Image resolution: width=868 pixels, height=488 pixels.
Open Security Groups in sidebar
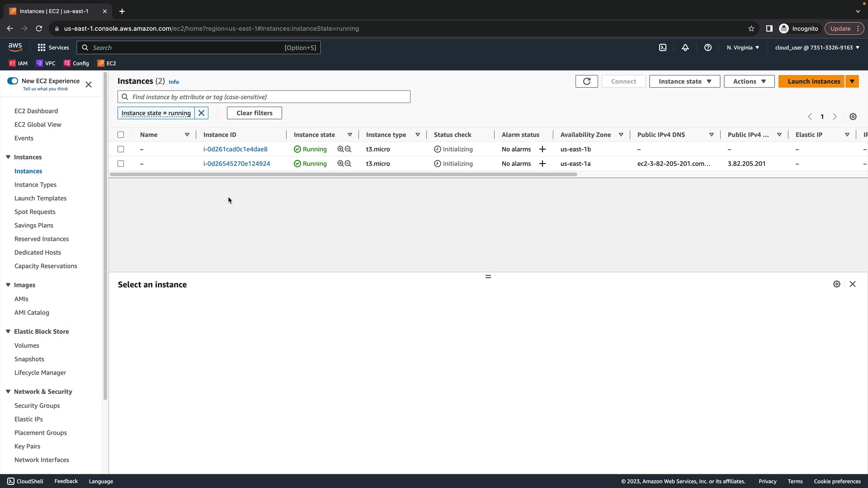coord(37,405)
